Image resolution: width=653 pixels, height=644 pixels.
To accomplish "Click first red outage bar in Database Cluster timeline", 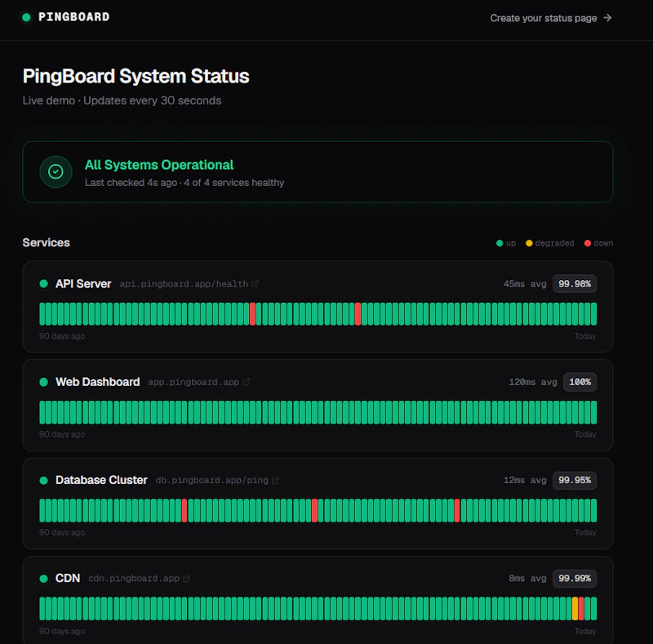I will [184, 511].
